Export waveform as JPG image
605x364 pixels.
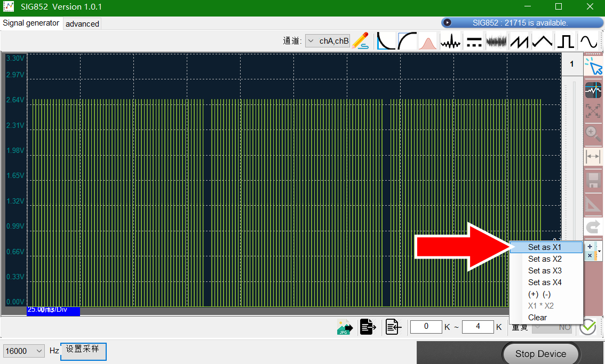345,327
